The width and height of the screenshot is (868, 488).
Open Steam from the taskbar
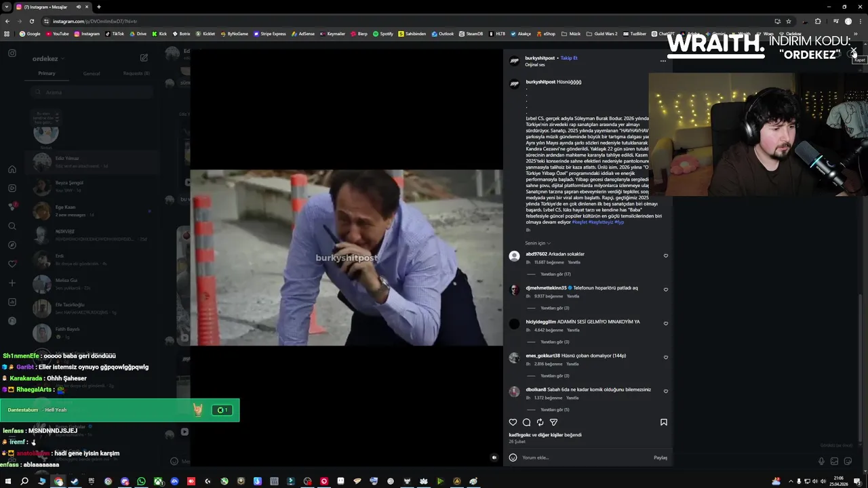click(x=75, y=481)
